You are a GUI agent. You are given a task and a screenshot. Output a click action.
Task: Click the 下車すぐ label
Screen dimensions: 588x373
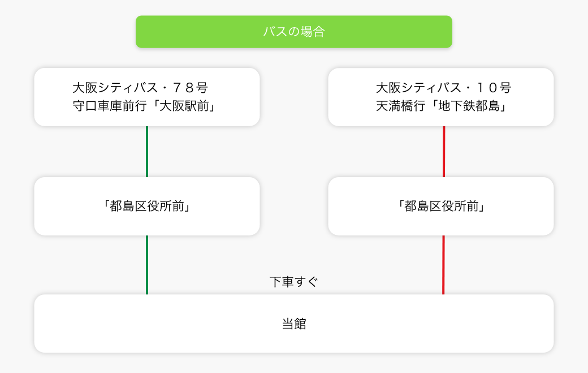294,281
